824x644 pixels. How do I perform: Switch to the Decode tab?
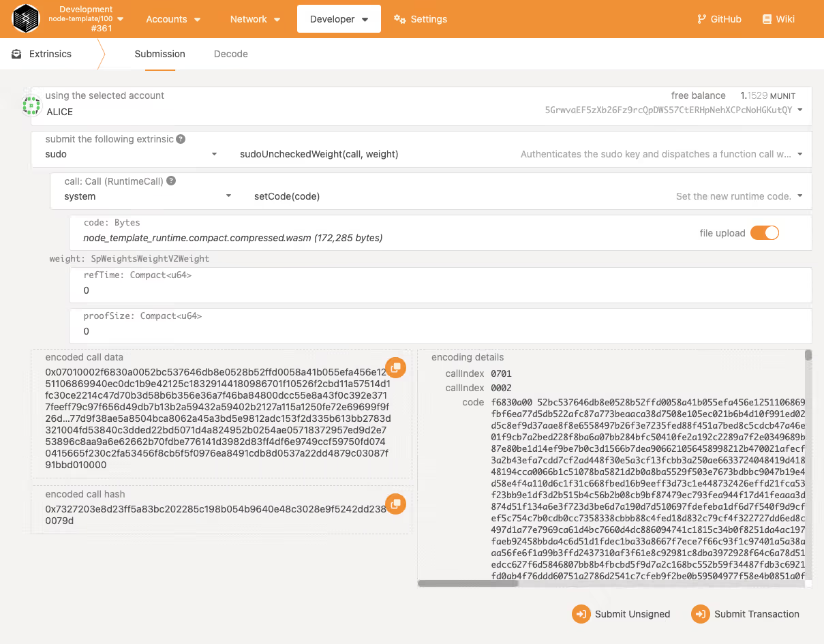pos(231,54)
